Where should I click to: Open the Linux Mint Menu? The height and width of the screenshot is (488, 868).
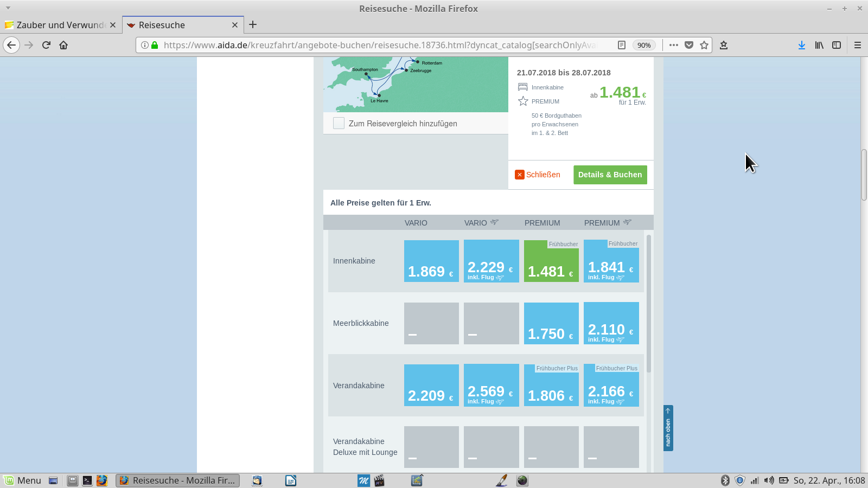[x=22, y=480]
